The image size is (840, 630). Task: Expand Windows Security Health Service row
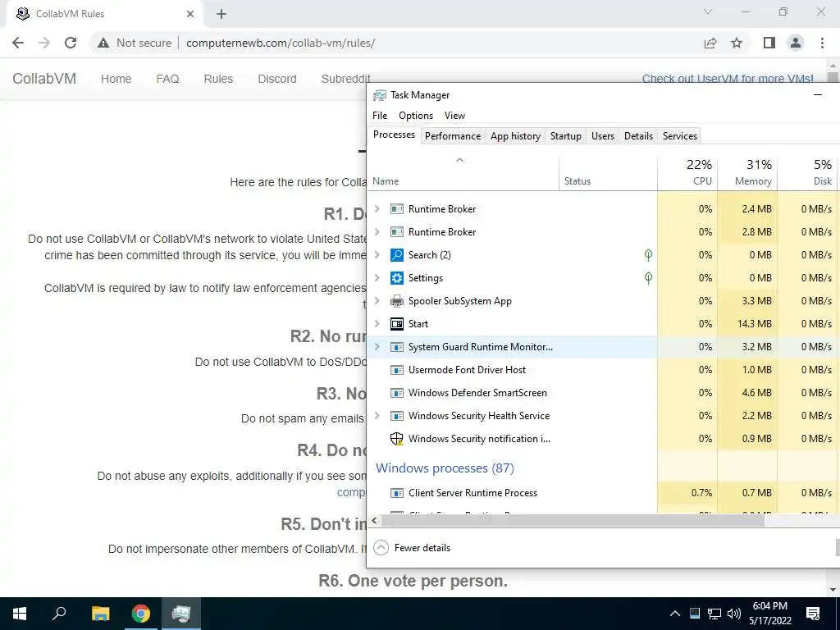pos(377,416)
